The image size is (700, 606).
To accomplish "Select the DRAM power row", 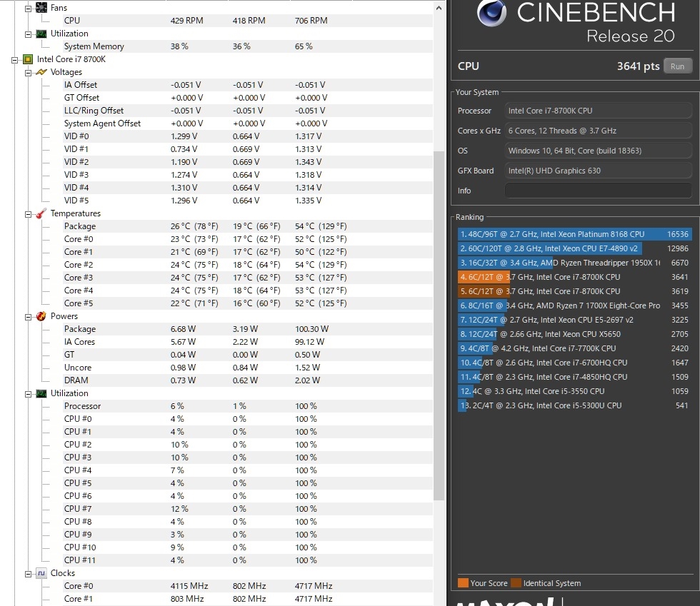I will [x=249, y=380].
